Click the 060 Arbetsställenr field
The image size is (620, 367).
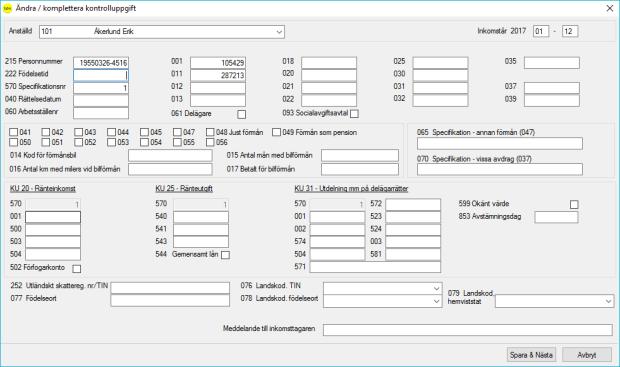pyautogui.click(x=101, y=113)
